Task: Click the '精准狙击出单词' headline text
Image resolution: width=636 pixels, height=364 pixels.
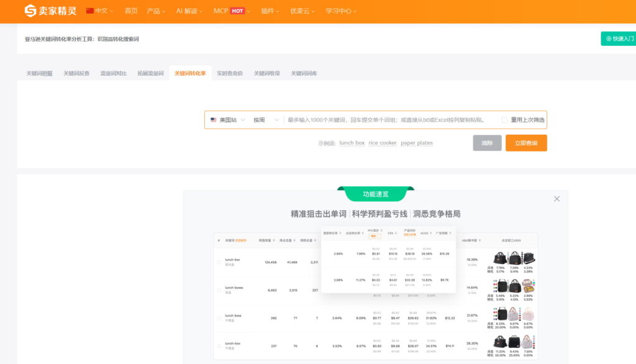Action: pos(319,214)
